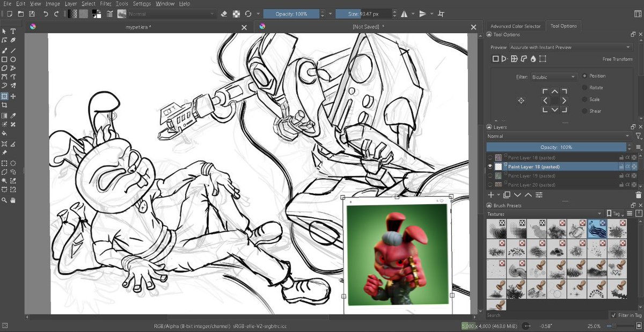Add a new layer with the plus button
The image size is (644, 332).
click(x=491, y=195)
